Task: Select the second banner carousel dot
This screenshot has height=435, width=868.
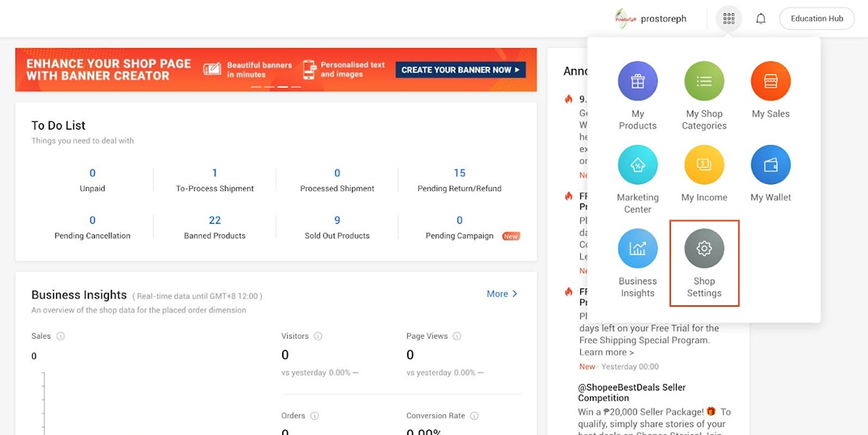Action: pyautogui.click(x=269, y=87)
